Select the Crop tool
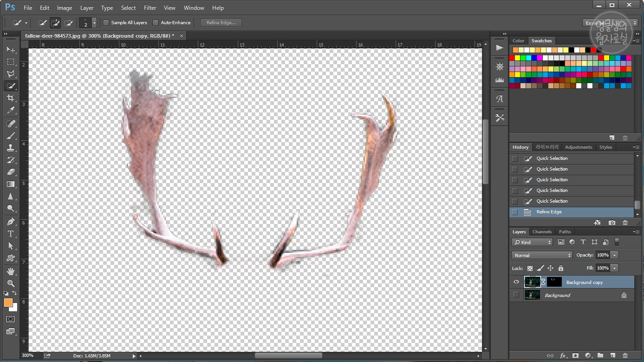 tap(11, 98)
